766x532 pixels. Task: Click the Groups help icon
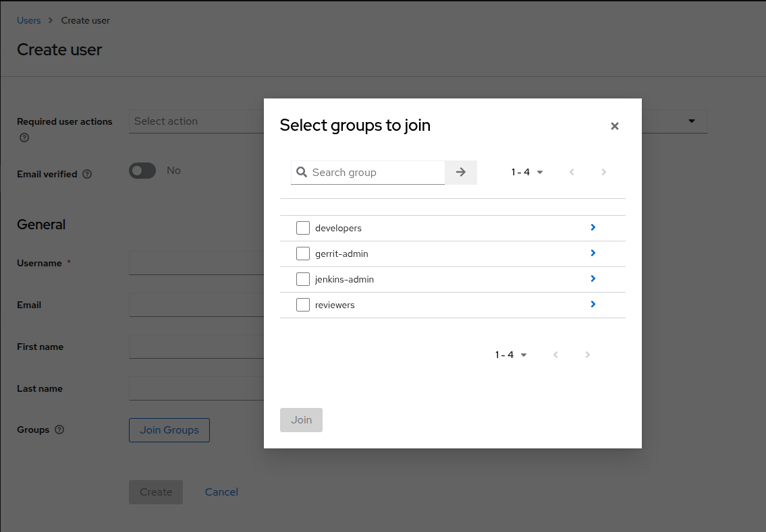click(60, 430)
